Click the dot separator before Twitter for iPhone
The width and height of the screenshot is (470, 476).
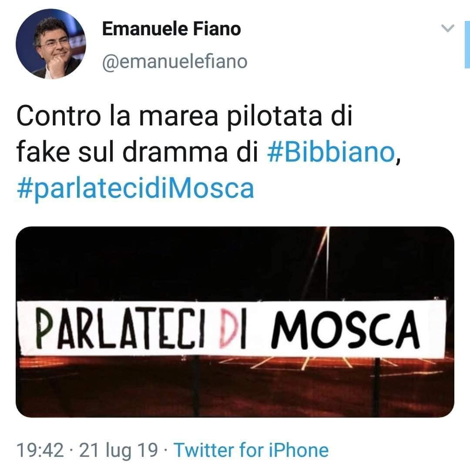pos(166,450)
